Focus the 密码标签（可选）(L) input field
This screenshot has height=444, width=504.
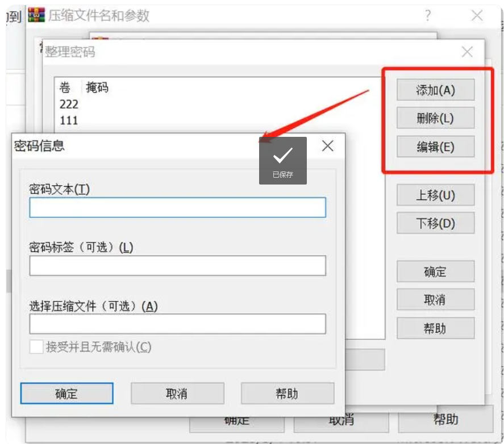[x=177, y=266]
